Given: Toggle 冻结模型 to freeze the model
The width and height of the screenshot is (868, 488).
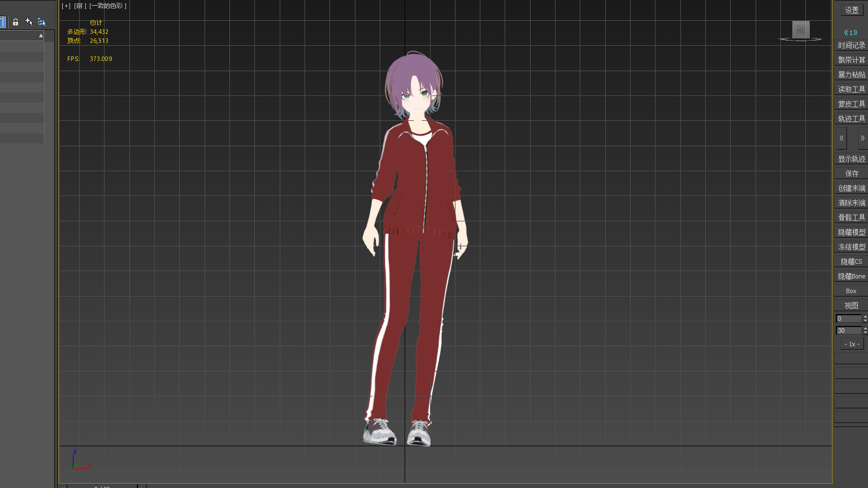Looking at the screenshot, I should tap(851, 247).
